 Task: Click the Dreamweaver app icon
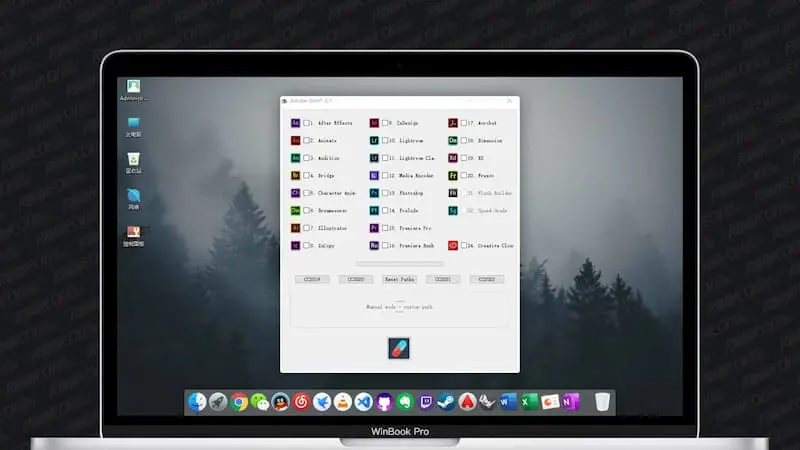coord(296,210)
